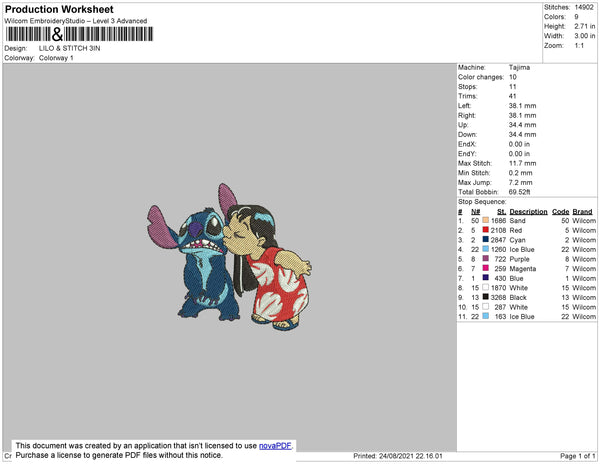This screenshot has width=600, height=464.
Task: Click the "Down:" measurement label
Action: (x=468, y=134)
